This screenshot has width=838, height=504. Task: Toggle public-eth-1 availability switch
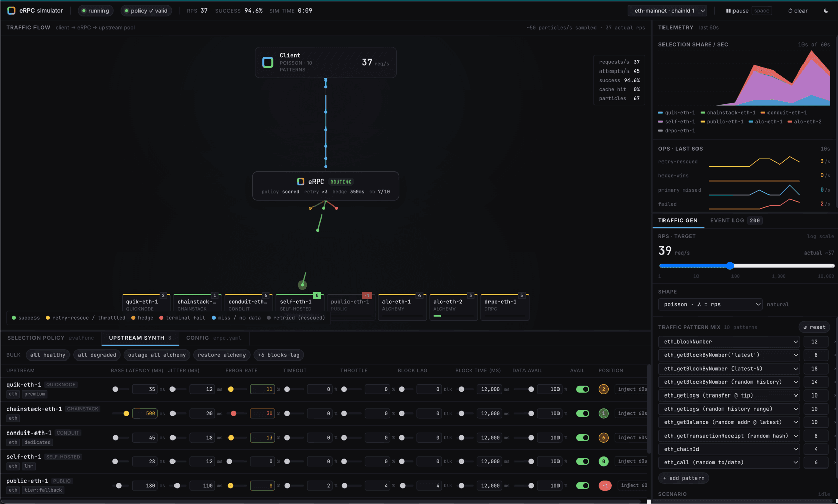(x=582, y=485)
